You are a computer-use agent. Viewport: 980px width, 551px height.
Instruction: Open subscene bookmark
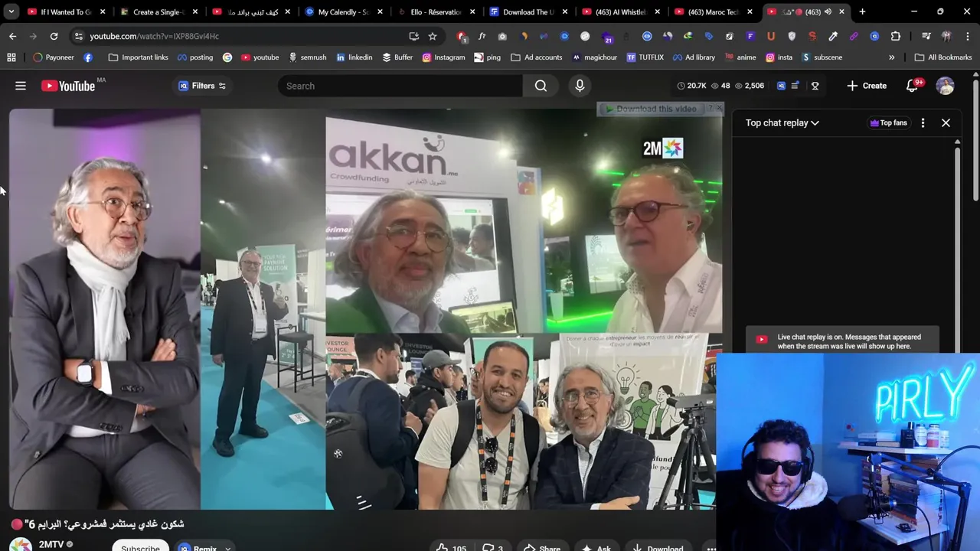click(822, 57)
